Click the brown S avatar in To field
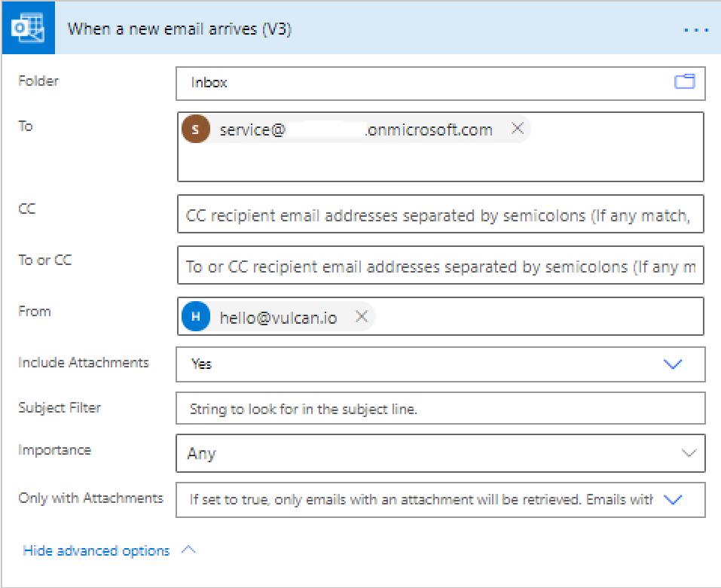The image size is (721, 588). tap(196, 129)
